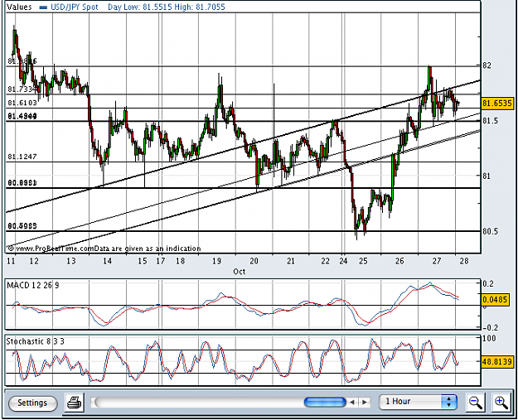Print the chart with the printer icon
518x420 pixels.
click(x=74, y=403)
